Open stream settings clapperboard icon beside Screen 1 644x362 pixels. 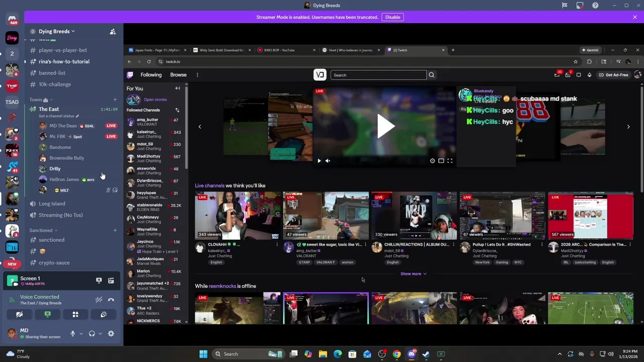tap(111, 281)
